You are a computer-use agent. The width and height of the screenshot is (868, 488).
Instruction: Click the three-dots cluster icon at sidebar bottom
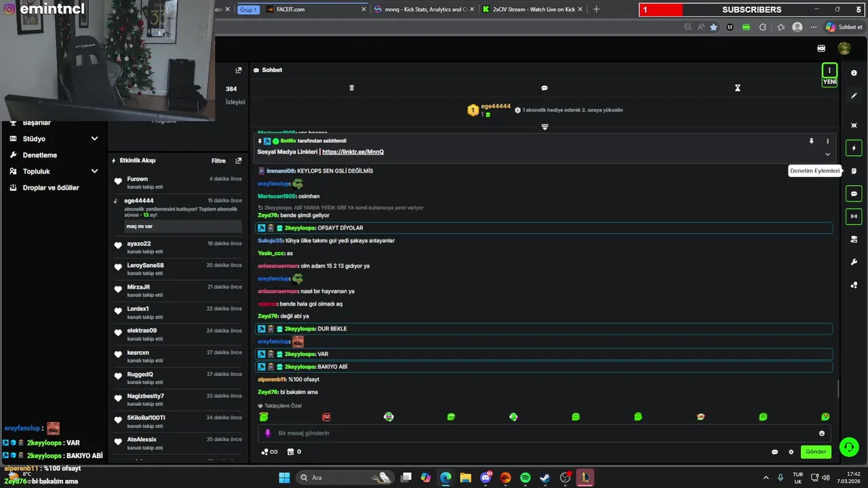pyautogui.click(x=854, y=285)
